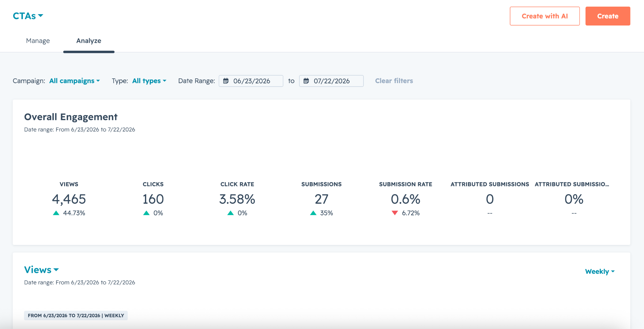Click the 4,465 views value

pos(69,199)
